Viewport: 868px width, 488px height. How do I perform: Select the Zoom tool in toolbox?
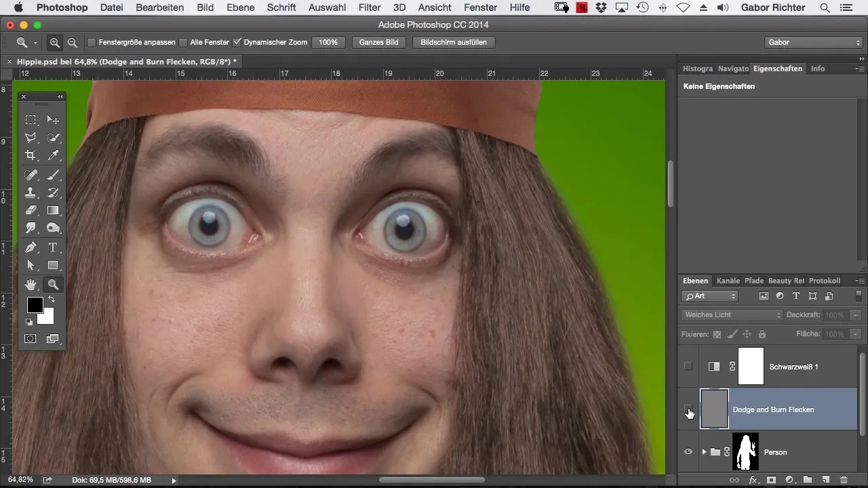(x=53, y=285)
